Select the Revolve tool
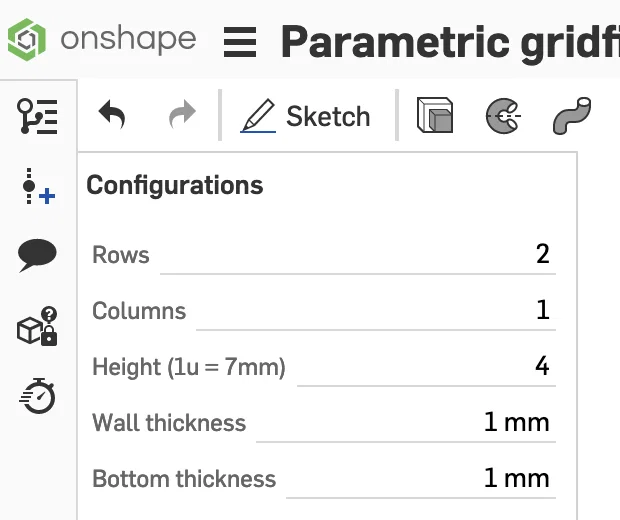 (504, 116)
